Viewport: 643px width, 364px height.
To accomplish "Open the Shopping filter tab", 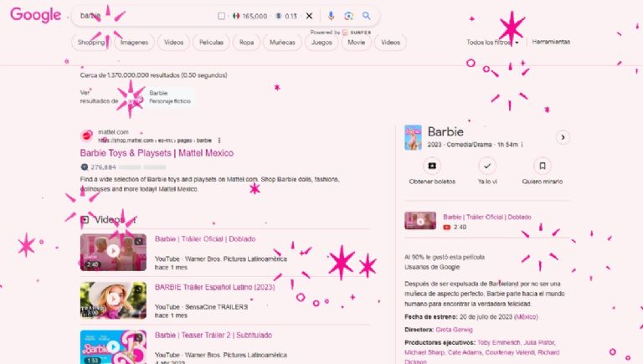I will point(91,42).
